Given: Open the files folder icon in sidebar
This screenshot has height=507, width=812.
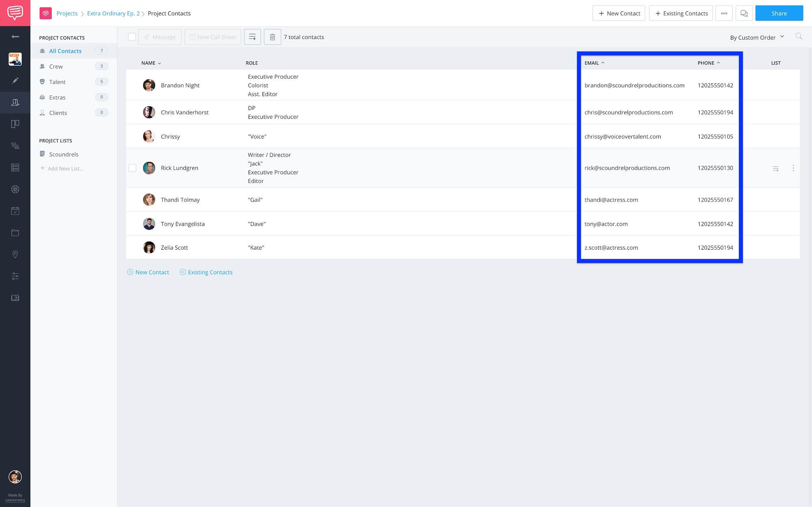Looking at the screenshot, I should (15, 233).
